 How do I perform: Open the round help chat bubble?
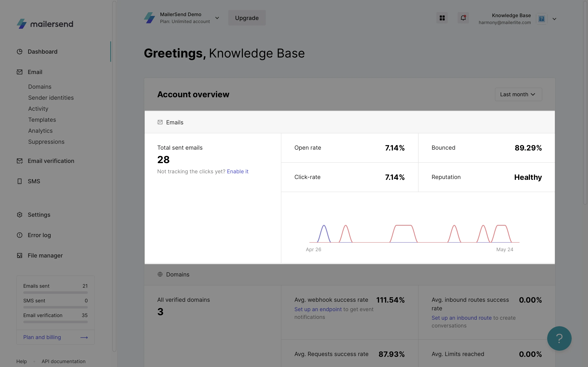(559, 338)
